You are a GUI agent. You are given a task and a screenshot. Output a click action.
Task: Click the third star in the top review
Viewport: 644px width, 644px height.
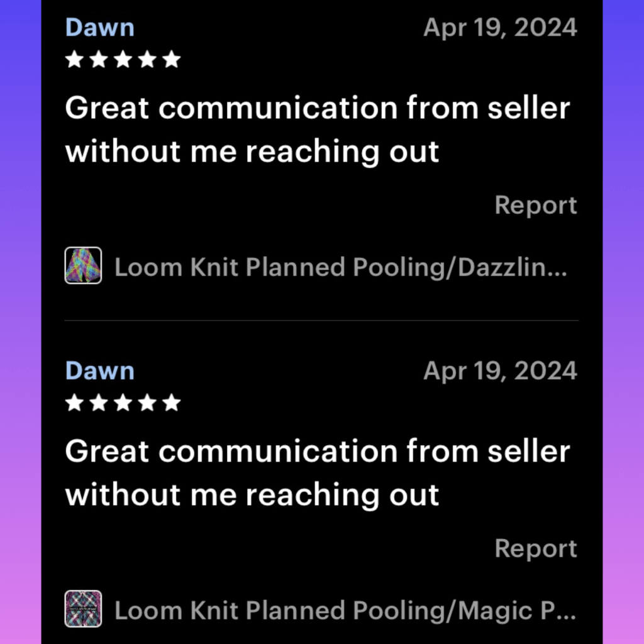click(123, 60)
